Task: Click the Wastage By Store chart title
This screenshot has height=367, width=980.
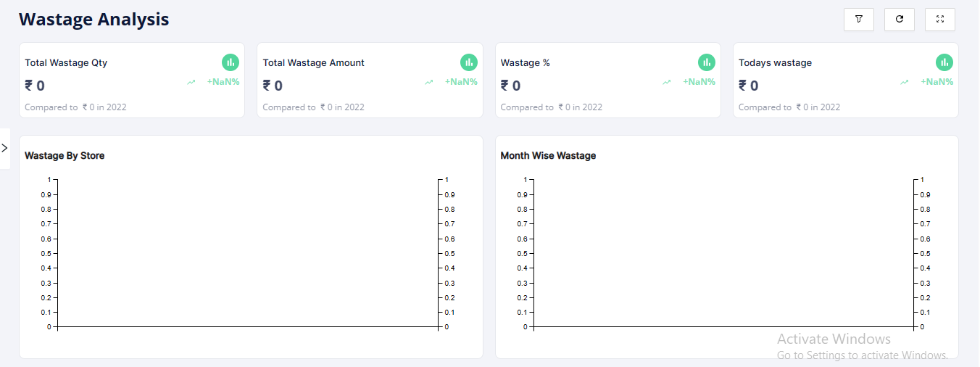Action: click(65, 155)
